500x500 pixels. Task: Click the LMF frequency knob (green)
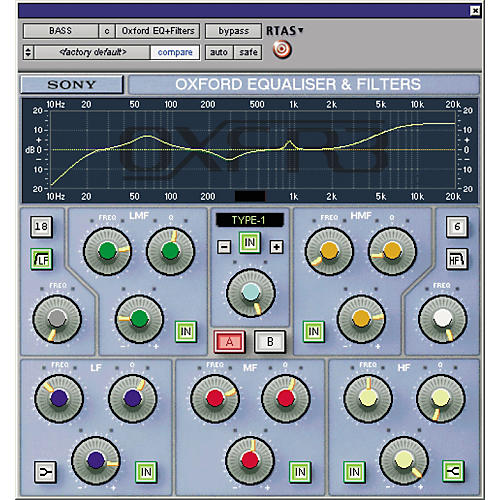(x=107, y=251)
